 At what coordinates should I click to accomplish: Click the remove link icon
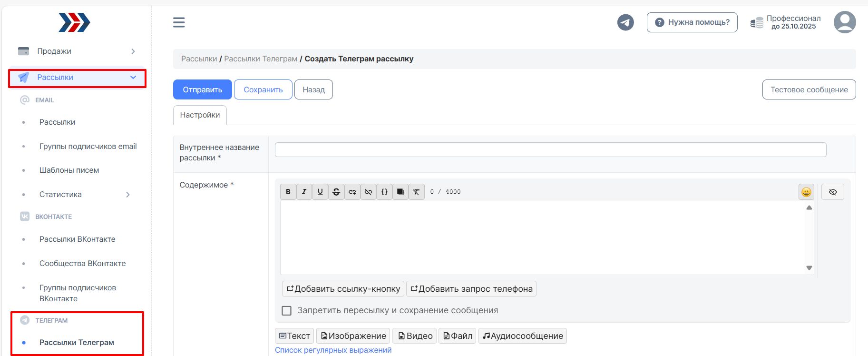pos(368,192)
